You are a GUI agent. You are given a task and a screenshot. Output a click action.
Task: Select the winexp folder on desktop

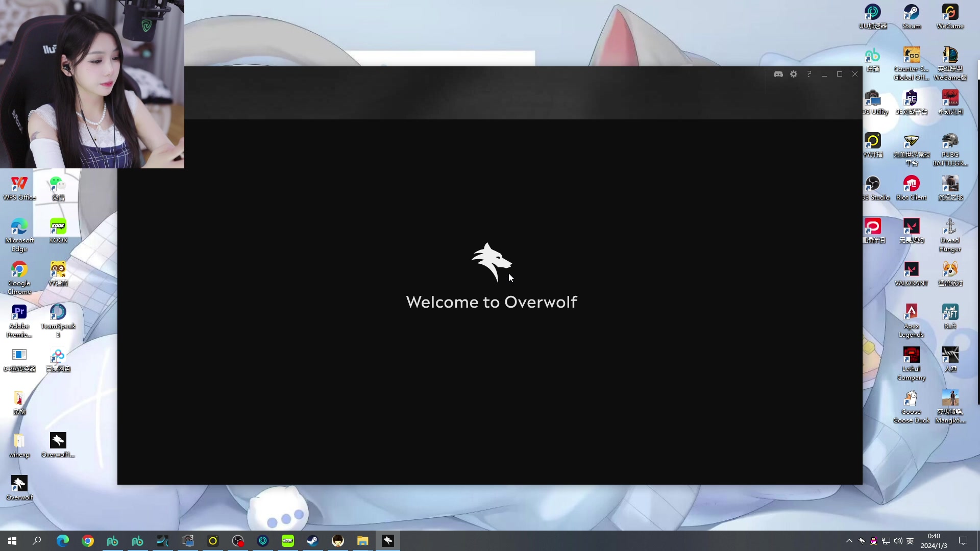[19, 445]
